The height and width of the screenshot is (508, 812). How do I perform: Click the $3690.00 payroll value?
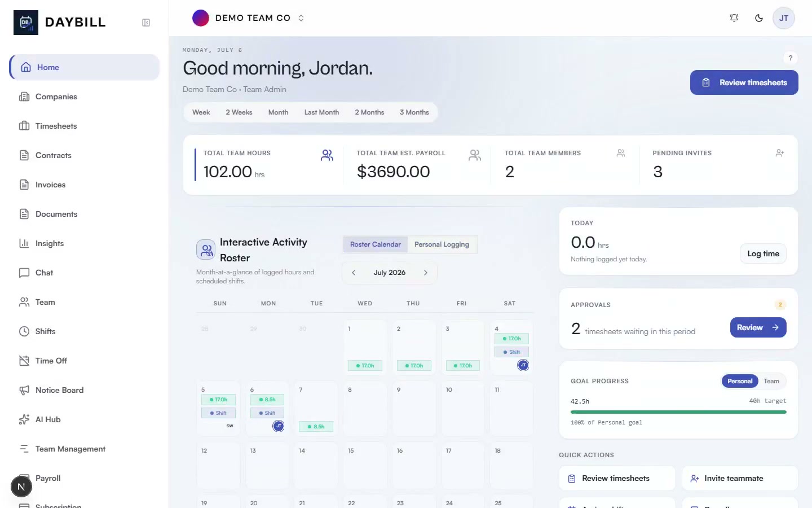394,172
